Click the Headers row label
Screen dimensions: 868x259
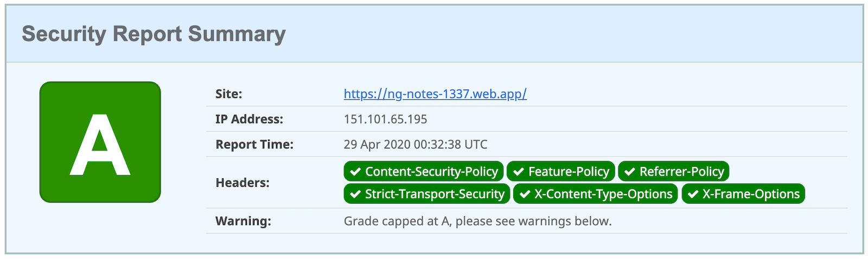[x=242, y=183]
